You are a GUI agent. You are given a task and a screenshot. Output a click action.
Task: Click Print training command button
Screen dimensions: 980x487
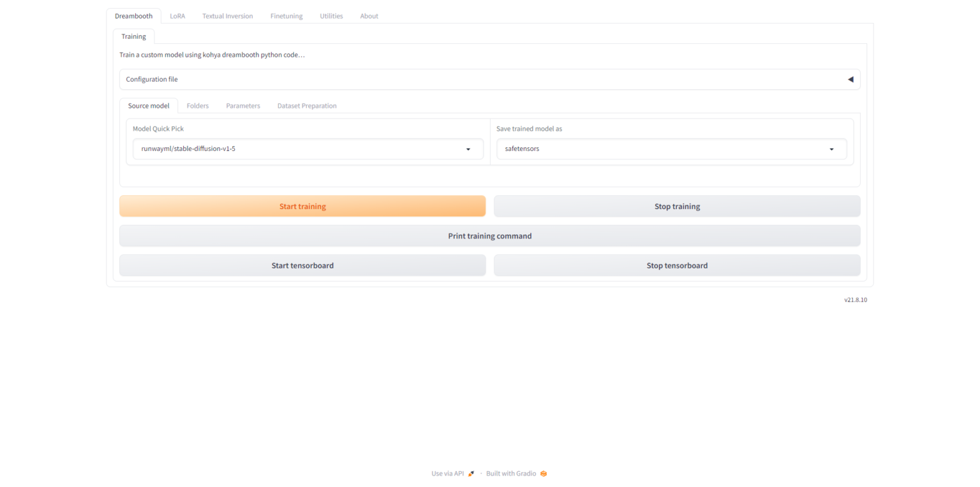489,236
